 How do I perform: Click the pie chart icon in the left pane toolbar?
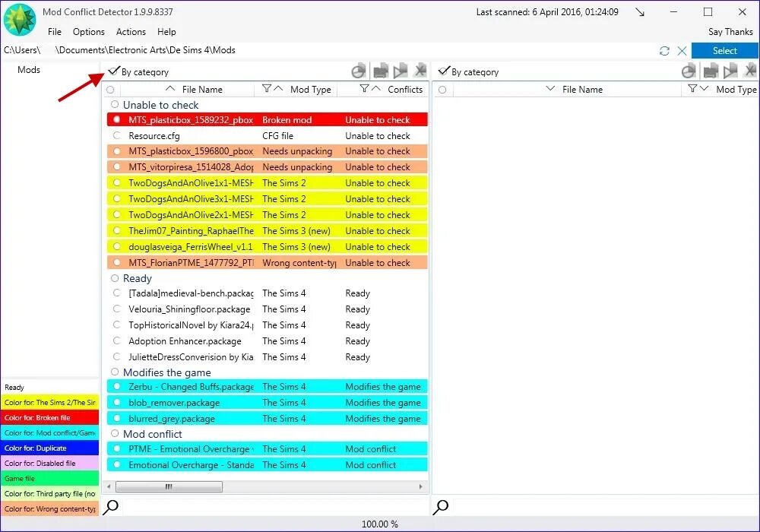click(358, 71)
